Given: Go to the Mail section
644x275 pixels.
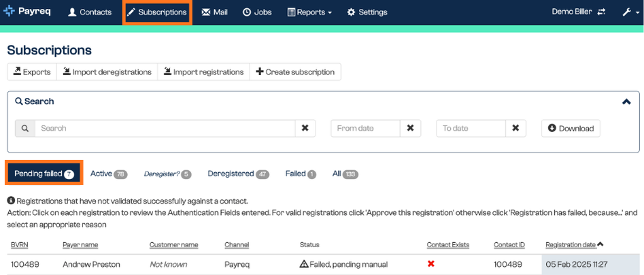Looking at the screenshot, I should [214, 12].
